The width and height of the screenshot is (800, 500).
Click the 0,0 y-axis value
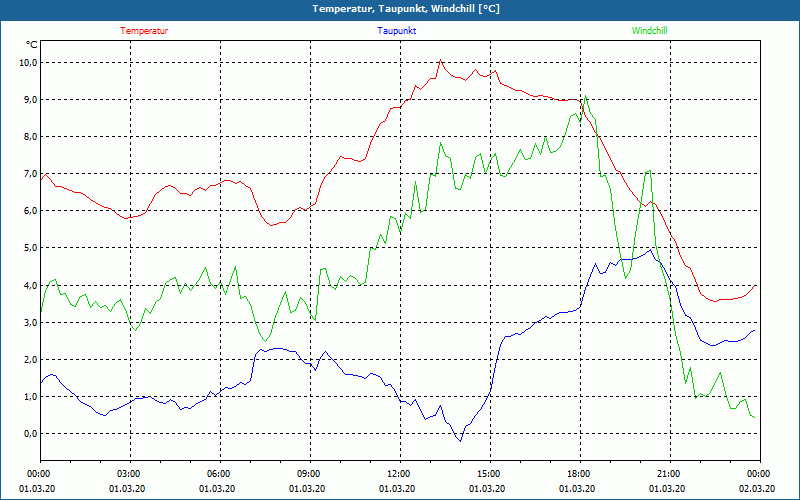31,434
